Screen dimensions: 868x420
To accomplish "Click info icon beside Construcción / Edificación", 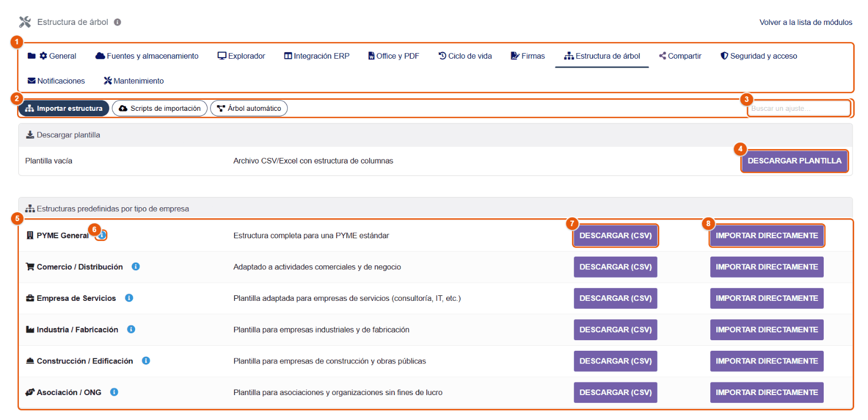I will click(146, 361).
